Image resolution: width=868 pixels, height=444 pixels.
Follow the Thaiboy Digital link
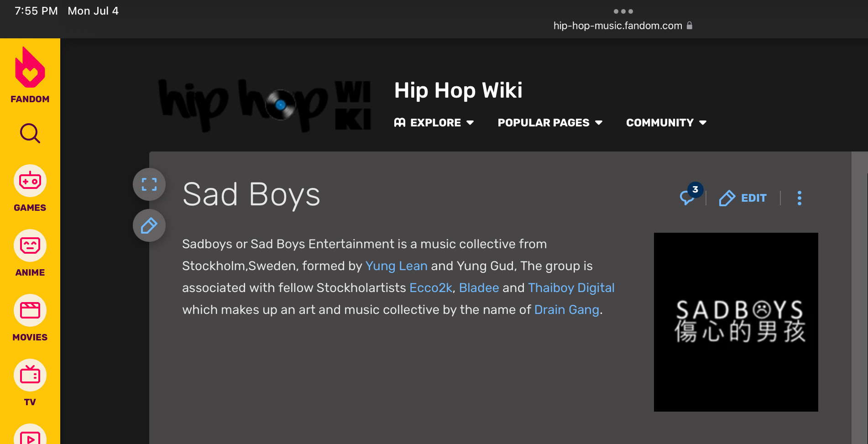[x=571, y=288]
